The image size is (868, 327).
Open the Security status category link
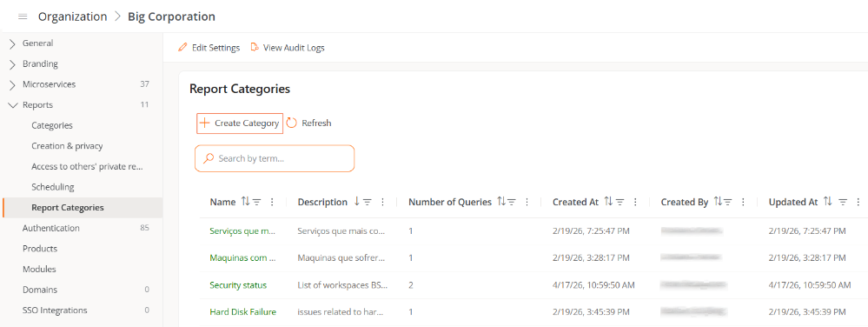click(238, 285)
